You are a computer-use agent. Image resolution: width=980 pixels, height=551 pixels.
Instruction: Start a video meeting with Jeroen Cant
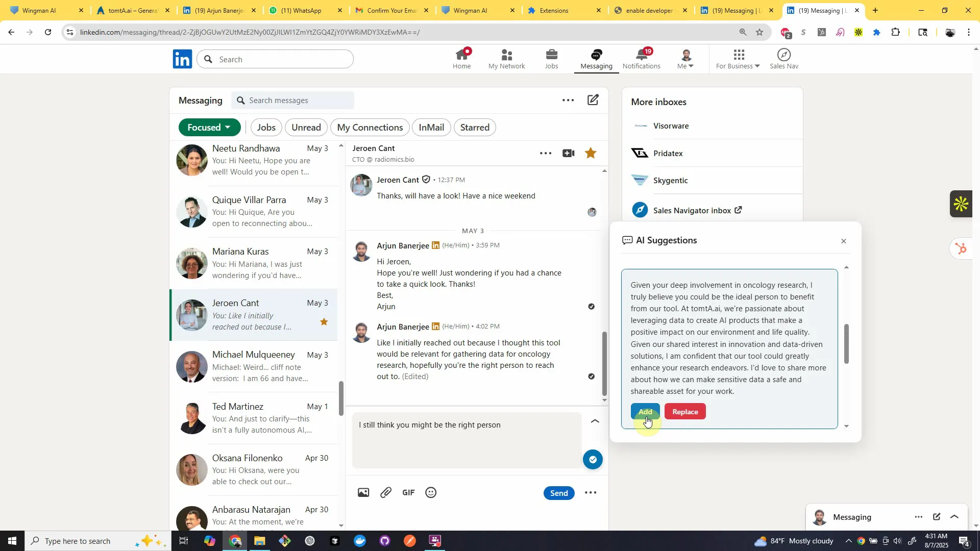click(569, 153)
